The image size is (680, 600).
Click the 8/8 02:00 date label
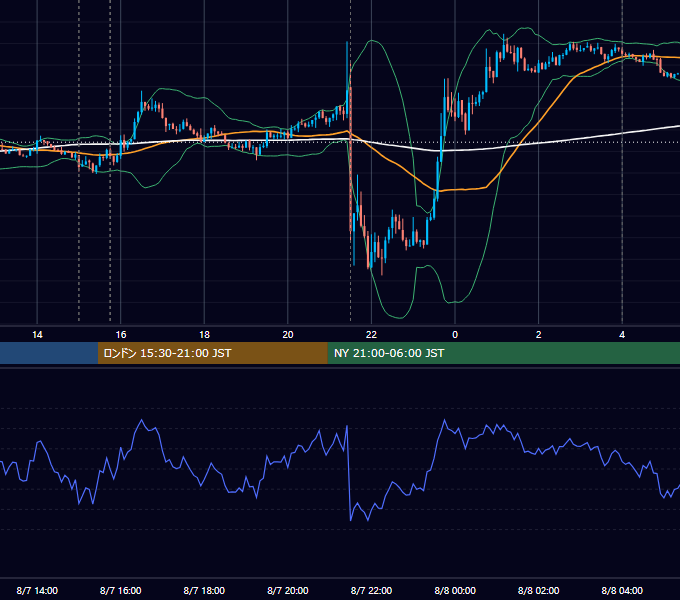pos(539,590)
